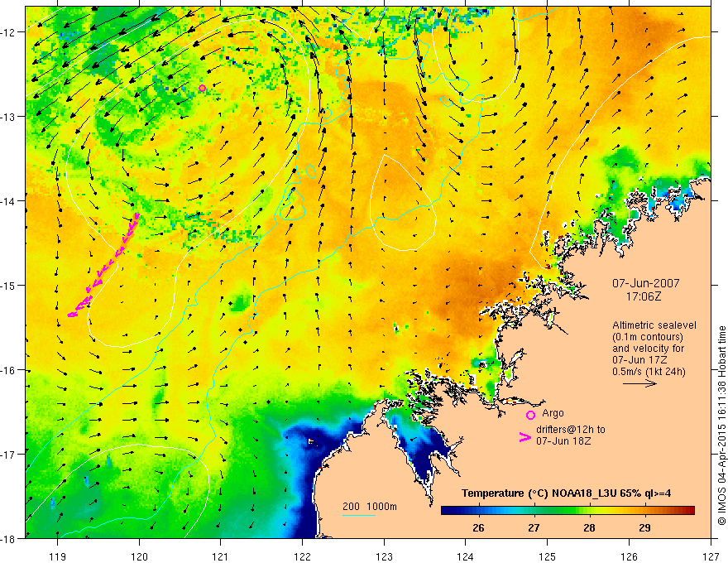Click the -14 latitude axis label

coord(9,201)
